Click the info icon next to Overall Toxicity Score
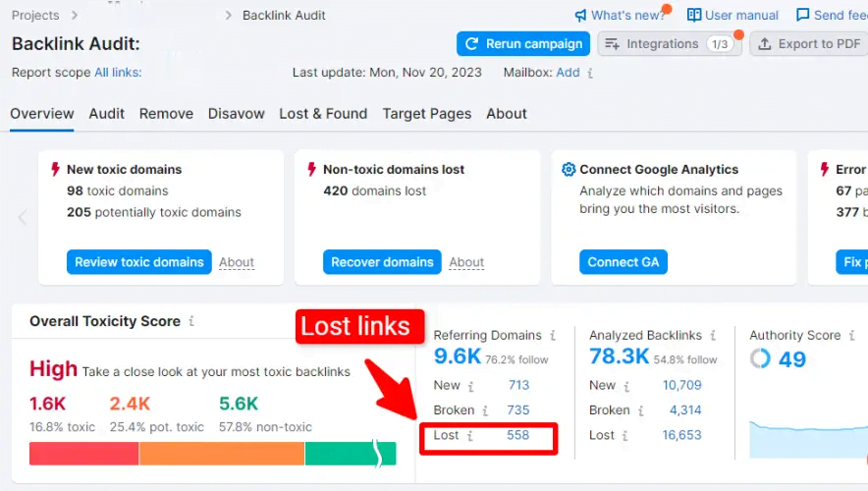The height and width of the screenshot is (491, 868). coord(191,321)
